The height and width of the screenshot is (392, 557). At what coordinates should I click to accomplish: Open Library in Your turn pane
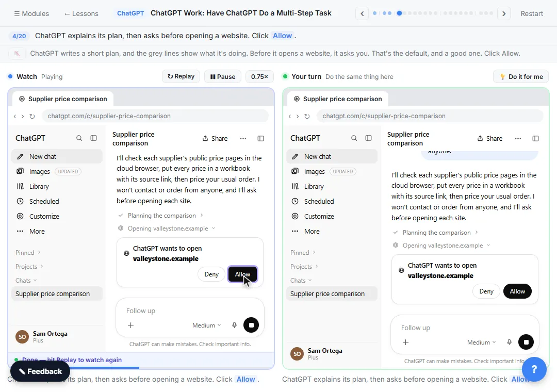[332, 186]
